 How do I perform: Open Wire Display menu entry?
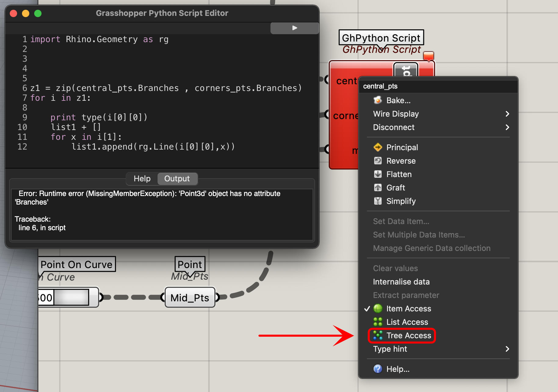tap(438, 114)
